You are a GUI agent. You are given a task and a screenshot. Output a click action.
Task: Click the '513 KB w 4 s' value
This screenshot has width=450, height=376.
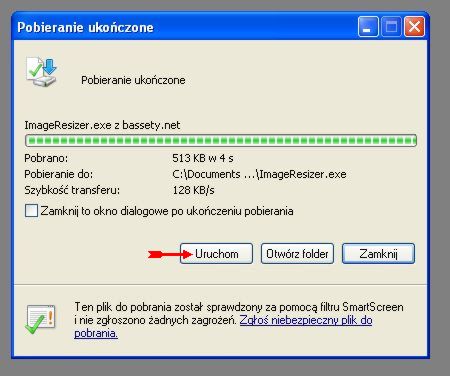click(x=203, y=158)
